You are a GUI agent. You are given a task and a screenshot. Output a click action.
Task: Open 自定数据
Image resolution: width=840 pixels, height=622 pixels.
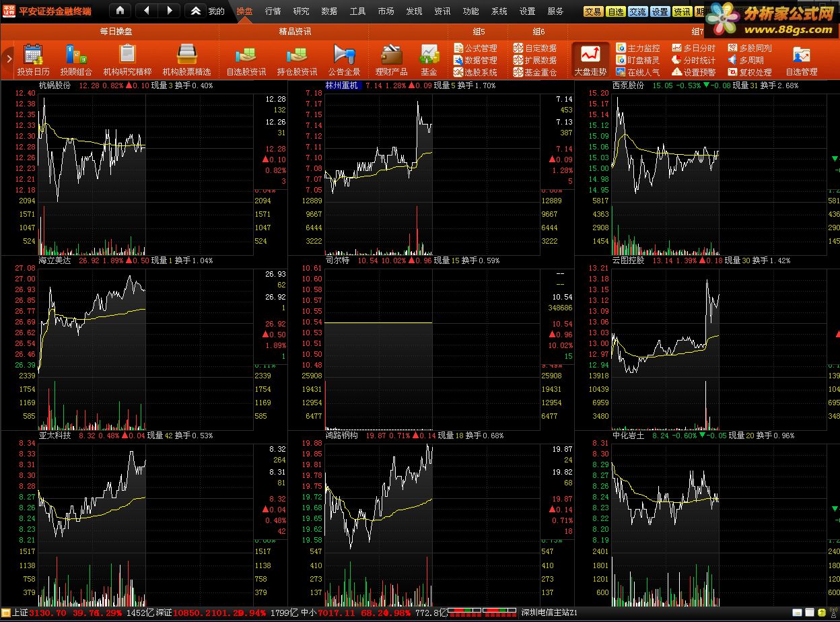pyautogui.click(x=535, y=48)
